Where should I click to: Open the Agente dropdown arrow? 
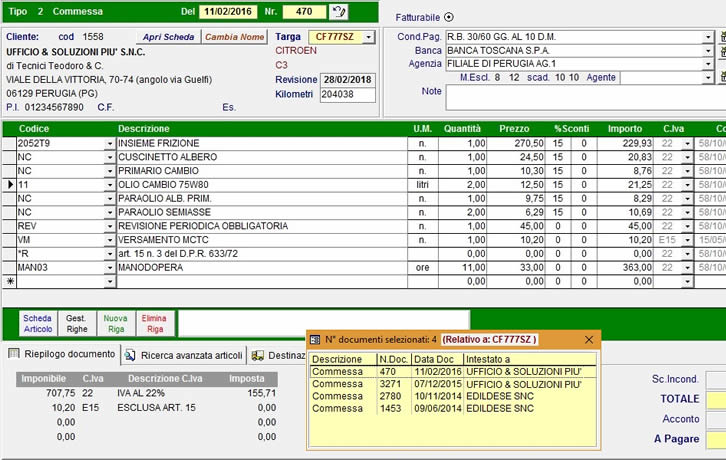click(708, 78)
